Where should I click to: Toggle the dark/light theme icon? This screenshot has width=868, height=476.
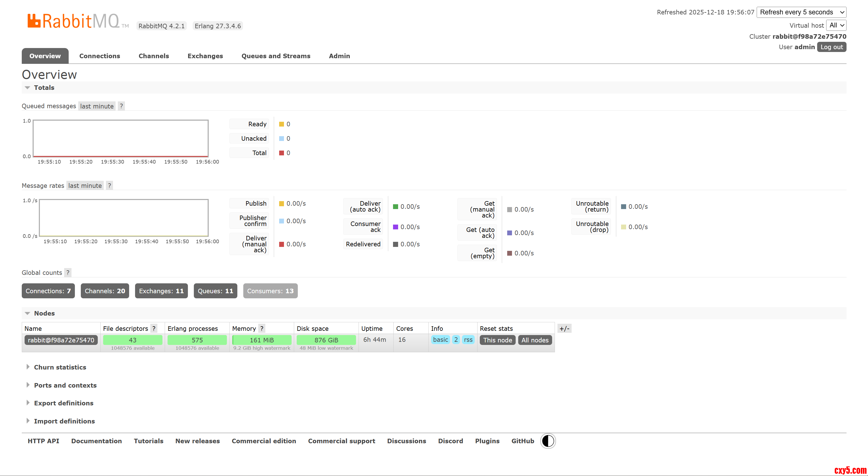[548, 441]
